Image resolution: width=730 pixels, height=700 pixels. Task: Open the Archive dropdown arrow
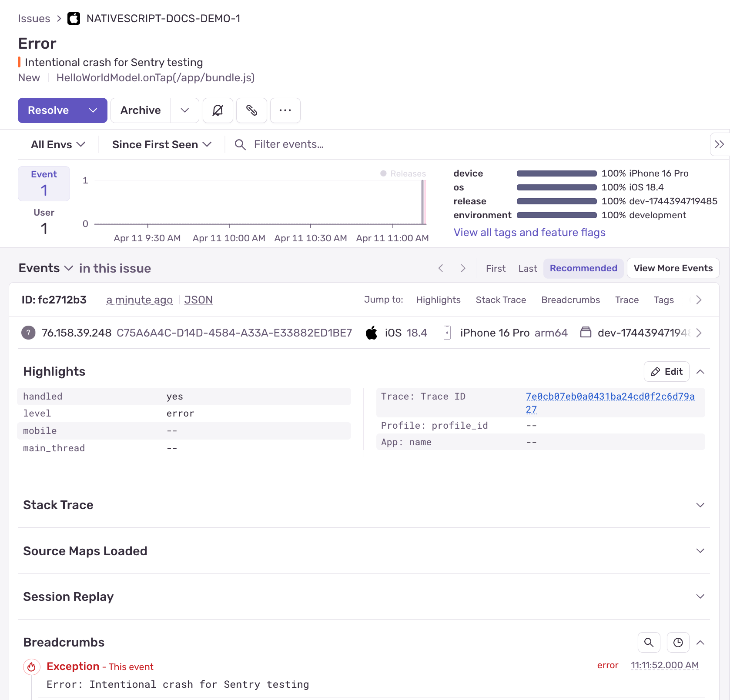coord(184,110)
